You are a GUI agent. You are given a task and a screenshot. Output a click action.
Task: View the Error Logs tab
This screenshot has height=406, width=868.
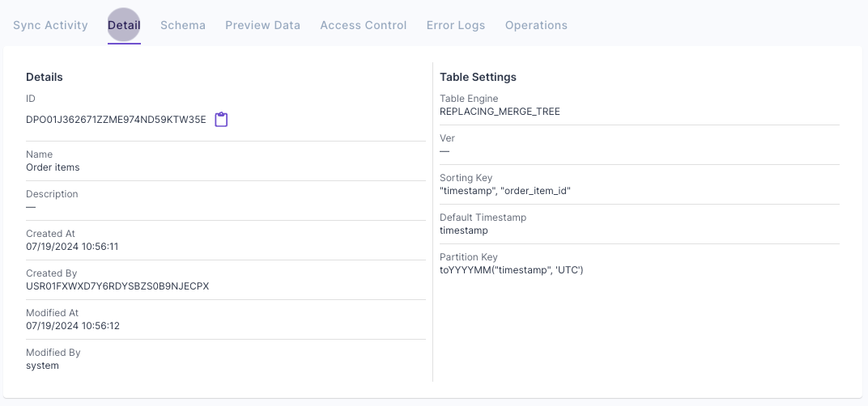tap(456, 25)
